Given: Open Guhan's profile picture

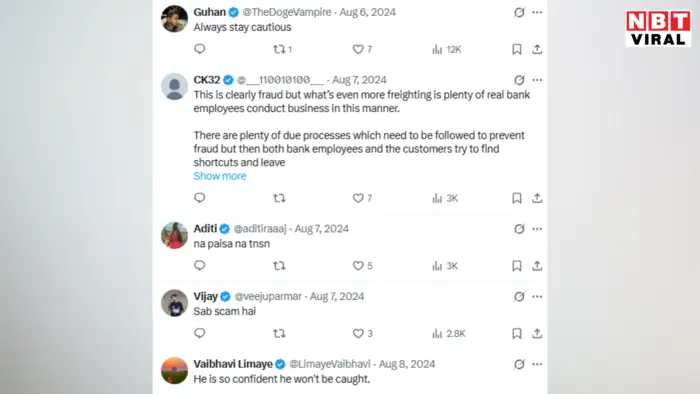Looking at the screenshot, I should coord(174,19).
